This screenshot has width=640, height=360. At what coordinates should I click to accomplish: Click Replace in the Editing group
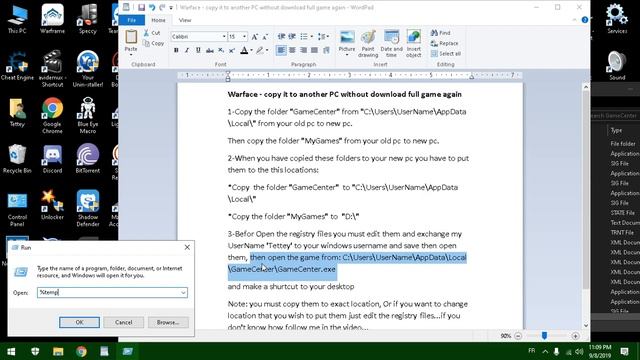point(444,43)
